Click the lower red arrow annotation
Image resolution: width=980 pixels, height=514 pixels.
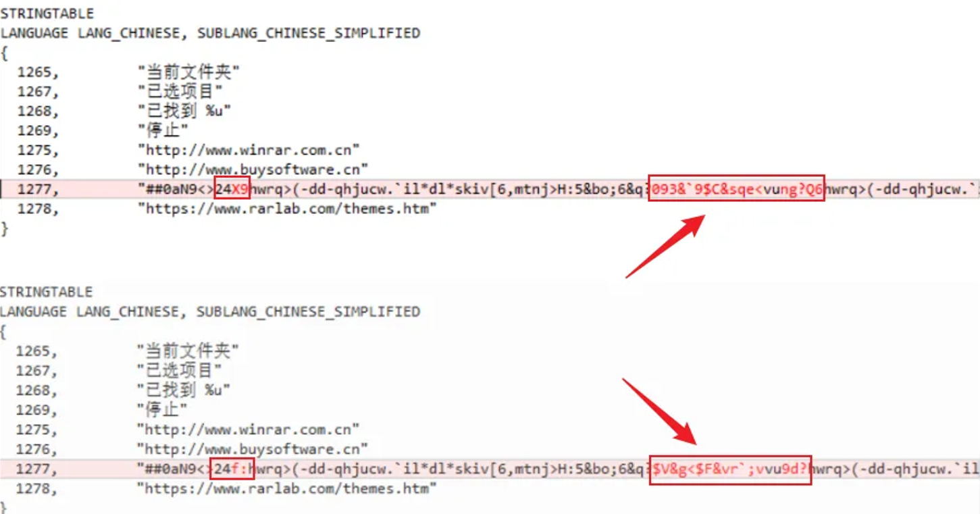pos(659,411)
